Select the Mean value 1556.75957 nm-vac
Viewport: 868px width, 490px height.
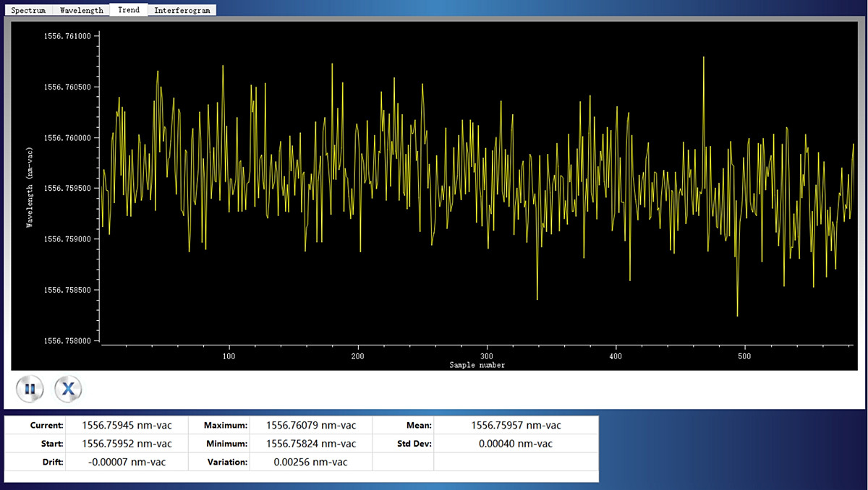coord(516,425)
